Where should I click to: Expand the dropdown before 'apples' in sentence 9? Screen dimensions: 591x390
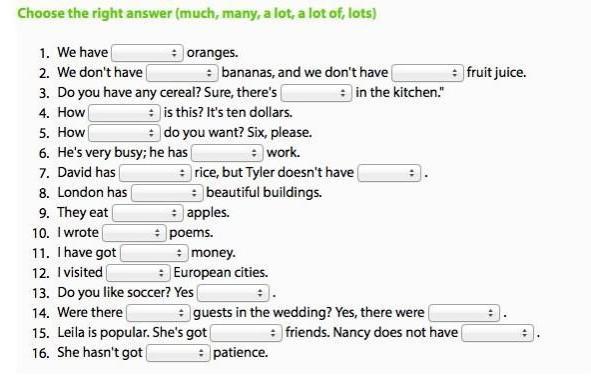click(x=148, y=213)
